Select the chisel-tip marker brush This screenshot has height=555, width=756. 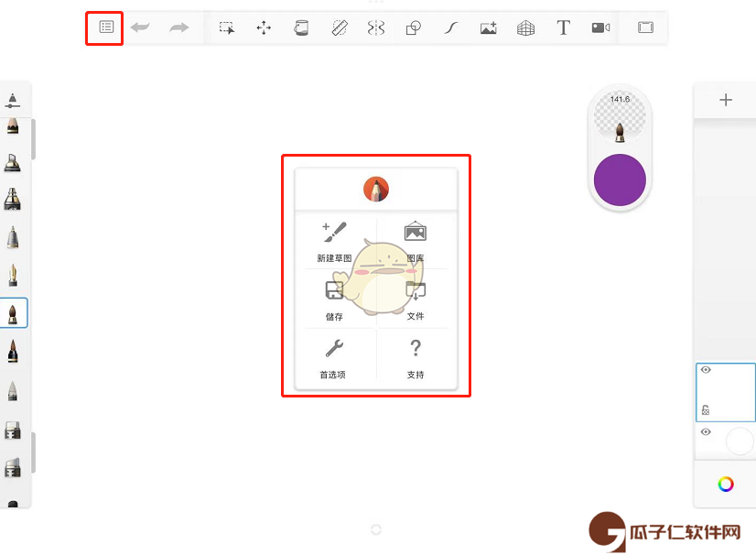(x=13, y=163)
